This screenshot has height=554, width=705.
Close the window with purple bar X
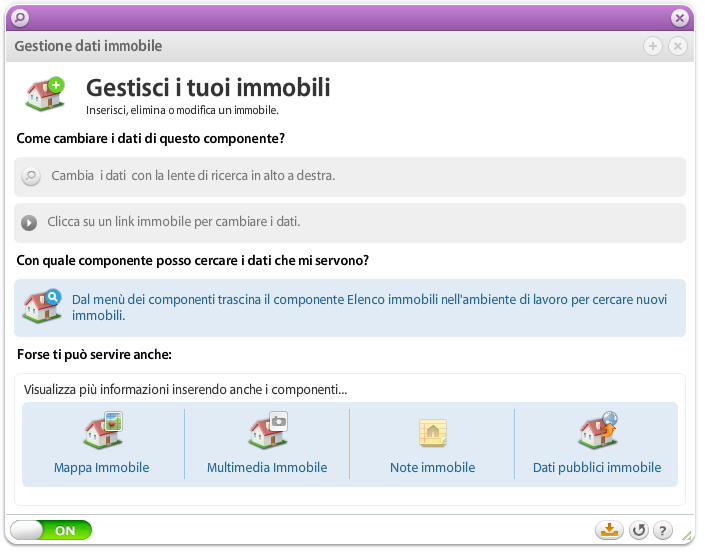coord(679,18)
